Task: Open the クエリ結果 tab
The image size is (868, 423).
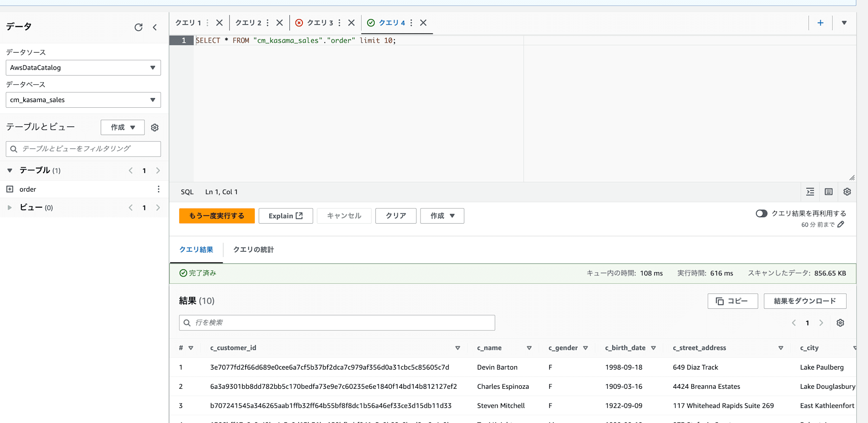Action: [x=196, y=250]
